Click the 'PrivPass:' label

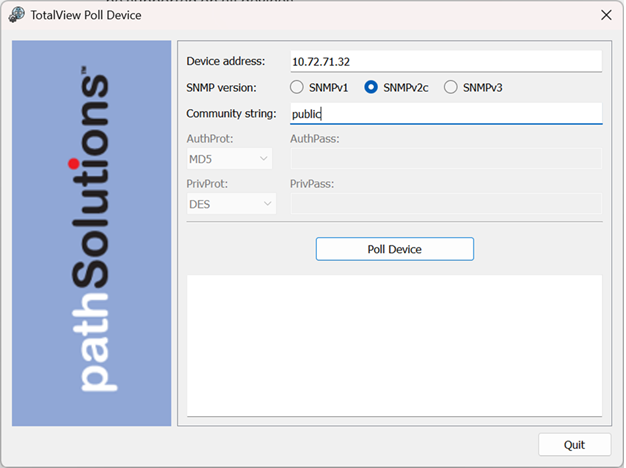[312, 184]
